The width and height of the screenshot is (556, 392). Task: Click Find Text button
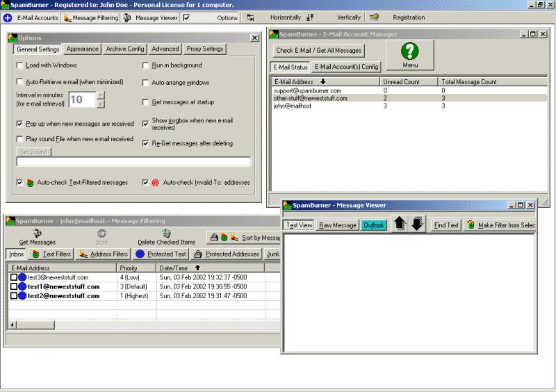(x=446, y=225)
